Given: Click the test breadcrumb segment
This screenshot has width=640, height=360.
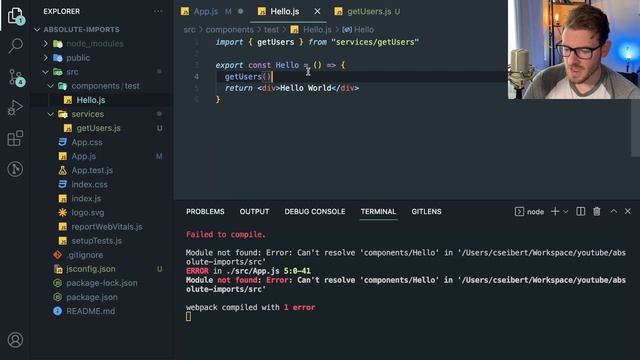Looking at the screenshot, I should coord(271,30).
